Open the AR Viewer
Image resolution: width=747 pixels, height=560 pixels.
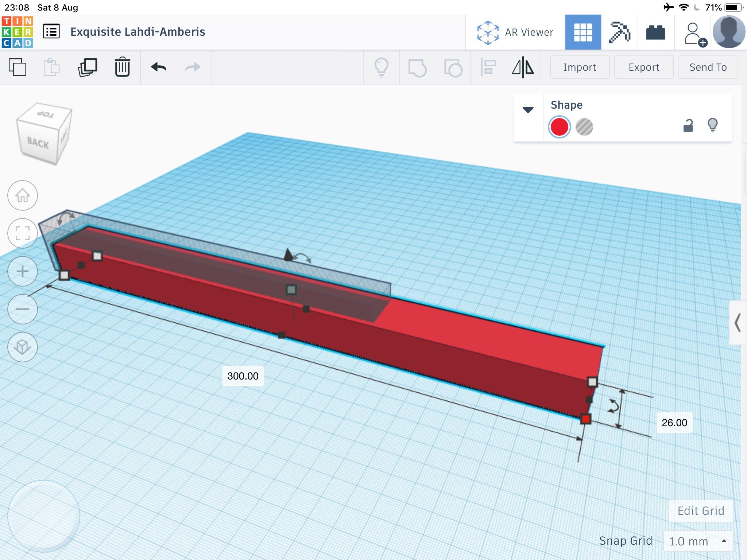pyautogui.click(x=515, y=32)
